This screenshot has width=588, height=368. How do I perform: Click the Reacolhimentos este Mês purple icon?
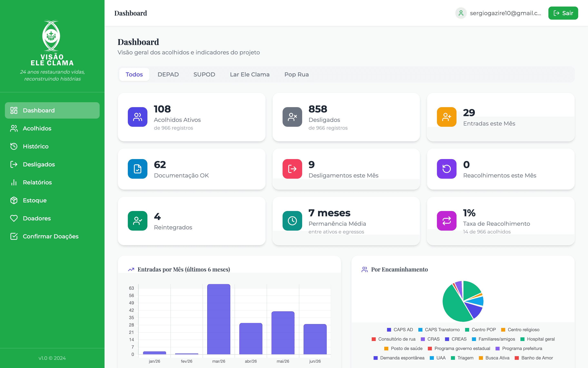click(x=447, y=169)
